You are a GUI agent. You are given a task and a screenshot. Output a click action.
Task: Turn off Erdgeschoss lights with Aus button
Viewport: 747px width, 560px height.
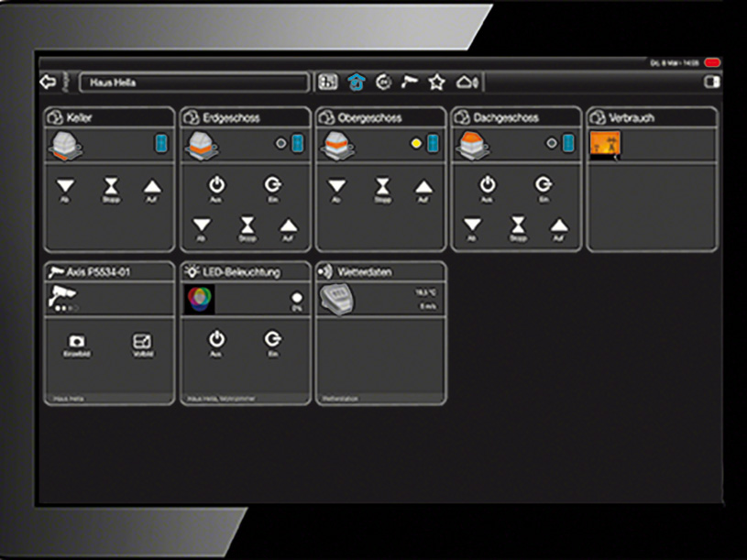click(217, 184)
